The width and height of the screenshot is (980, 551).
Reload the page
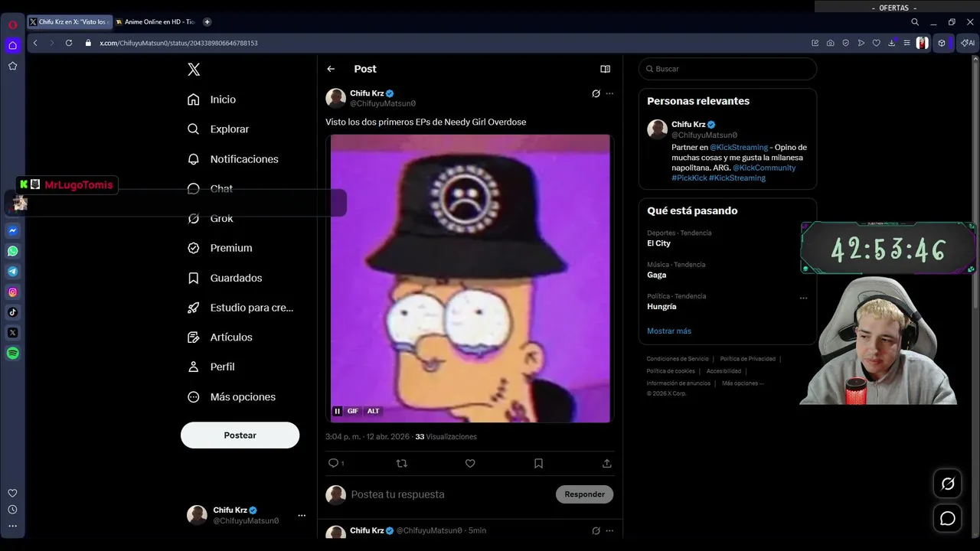coord(69,43)
